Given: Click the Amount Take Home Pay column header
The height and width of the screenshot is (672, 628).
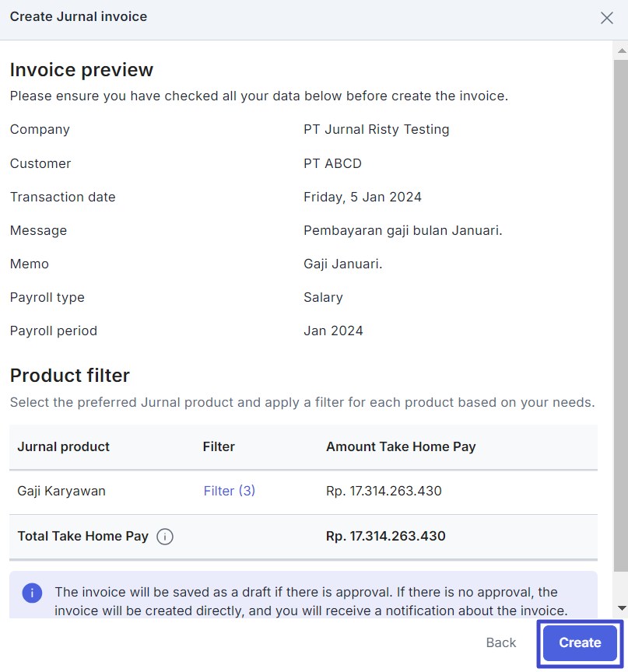Looking at the screenshot, I should [x=401, y=446].
